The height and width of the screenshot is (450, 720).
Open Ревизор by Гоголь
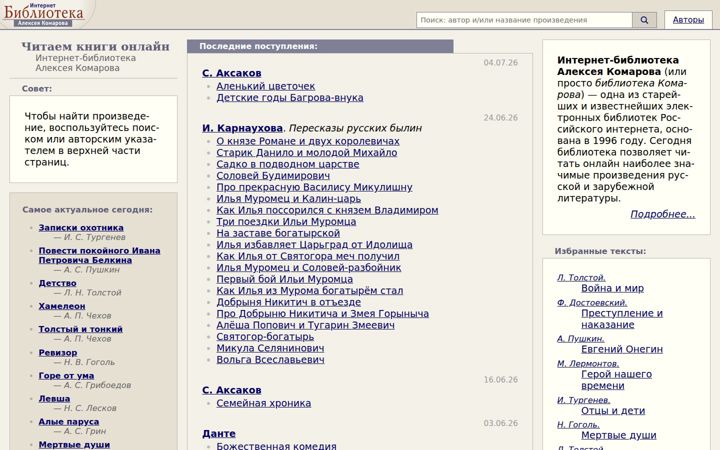point(58,352)
